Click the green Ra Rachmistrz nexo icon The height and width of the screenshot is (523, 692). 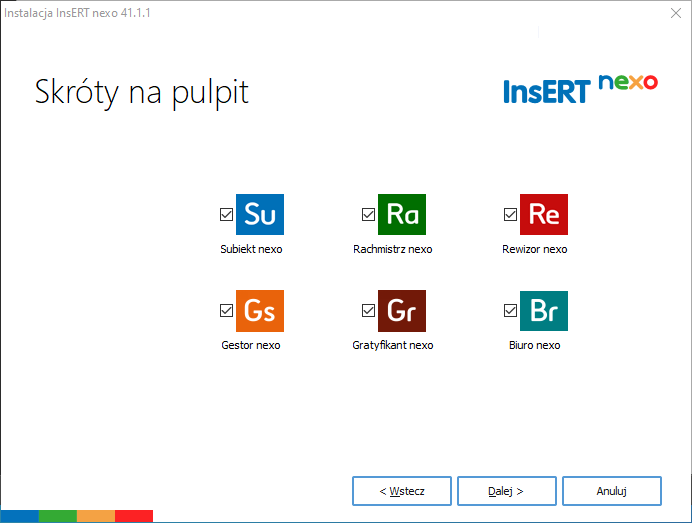pyautogui.click(x=402, y=214)
